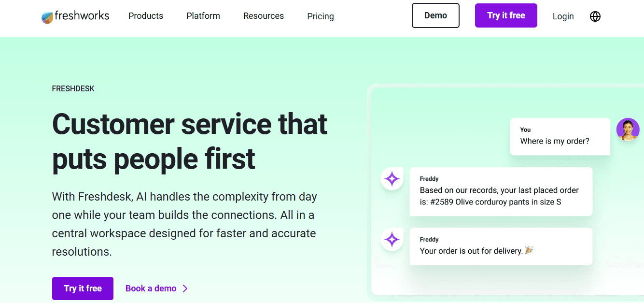The image size is (644, 303).
Task: Open the globe language selector
Action: (595, 16)
